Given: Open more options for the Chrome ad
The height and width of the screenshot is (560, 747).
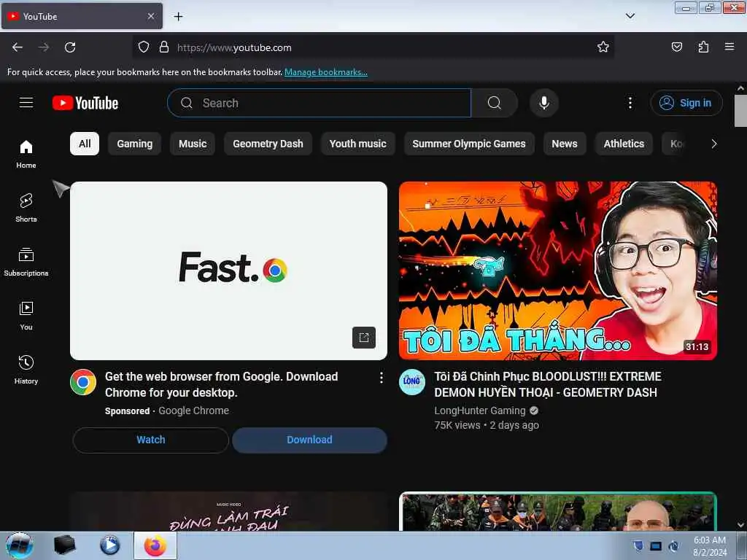Looking at the screenshot, I should 381,378.
